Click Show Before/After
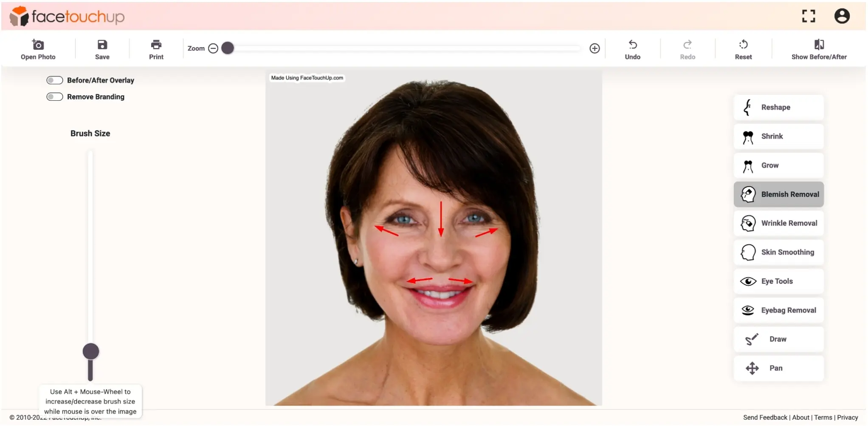Image resolution: width=868 pixels, height=426 pixels. 819,48
